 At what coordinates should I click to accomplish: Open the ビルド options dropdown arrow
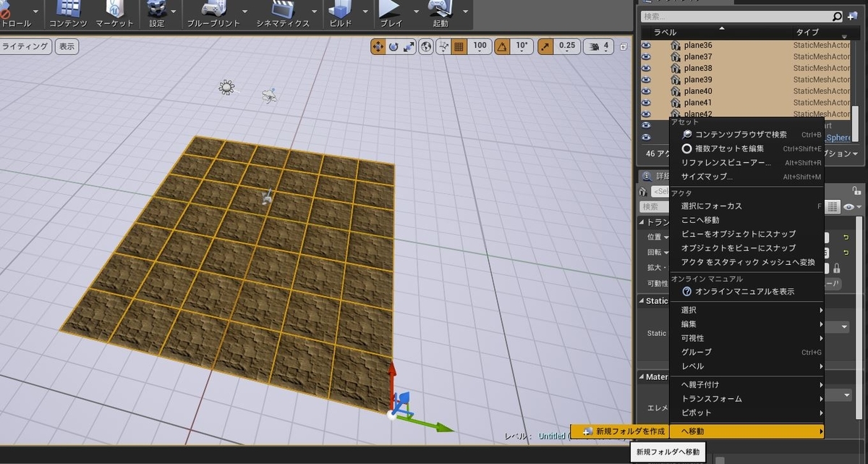coord(367,12)
